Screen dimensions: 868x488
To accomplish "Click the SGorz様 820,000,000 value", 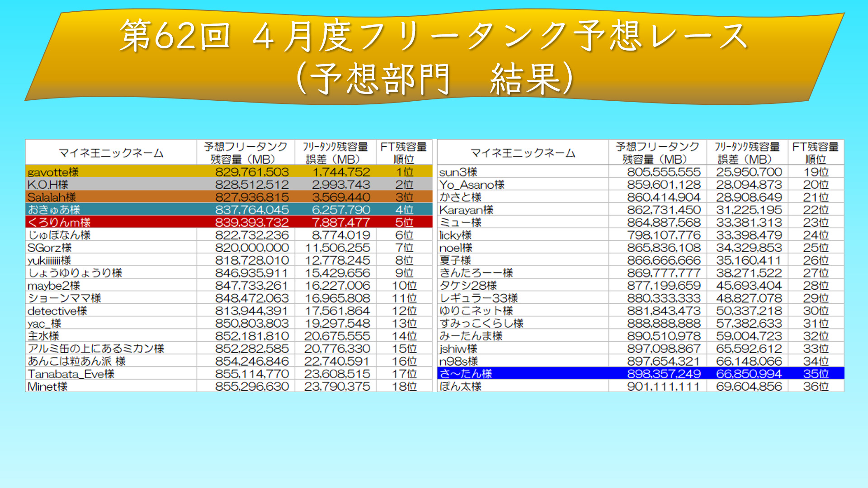I will click(252, 248).
